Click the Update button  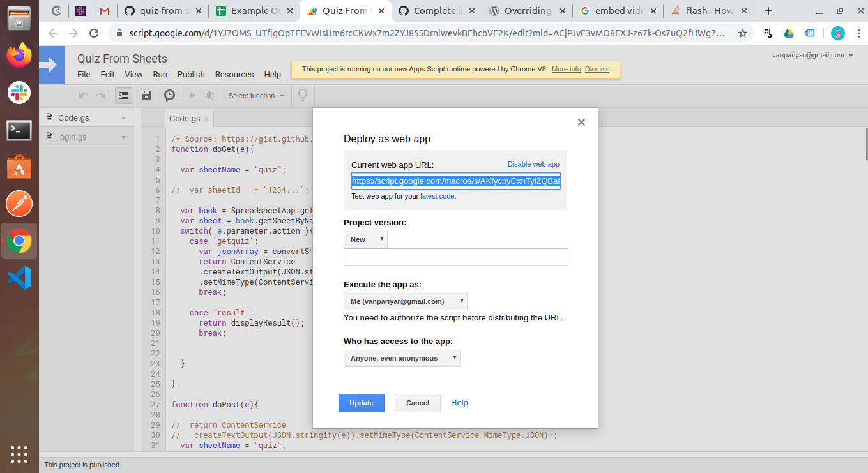362,403
